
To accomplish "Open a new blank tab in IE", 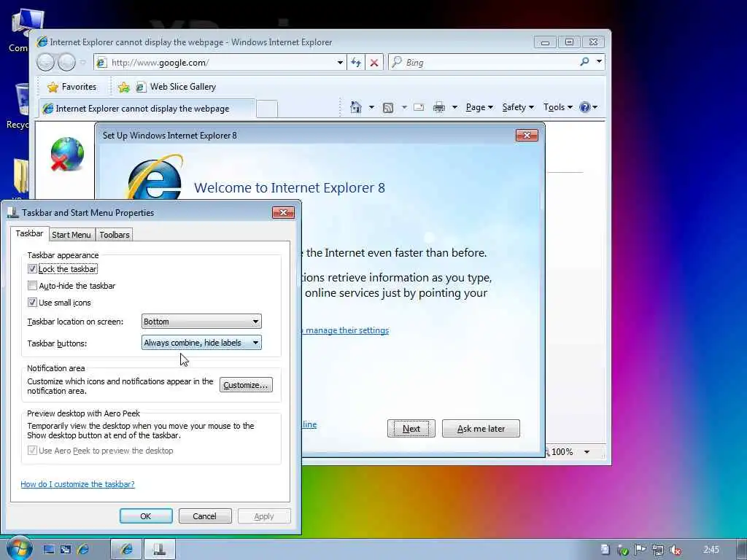I will pyautogui.click(x=267, y=109).
